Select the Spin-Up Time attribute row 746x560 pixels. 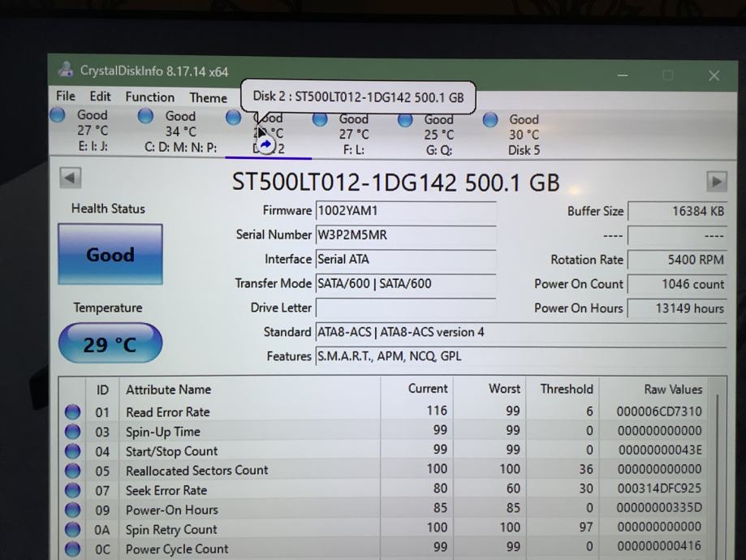point(383,431)
